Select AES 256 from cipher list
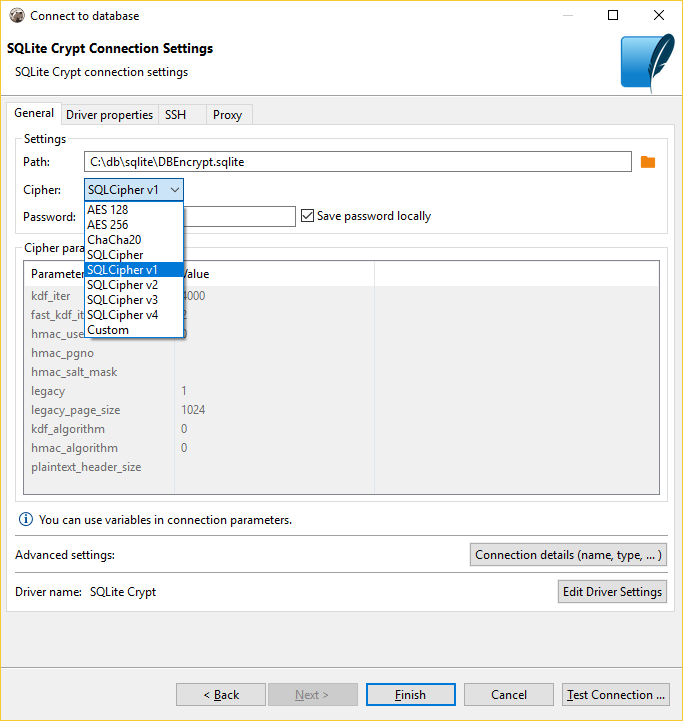The image size is (683, 721). pyautogui.click(x=134, y=225)
